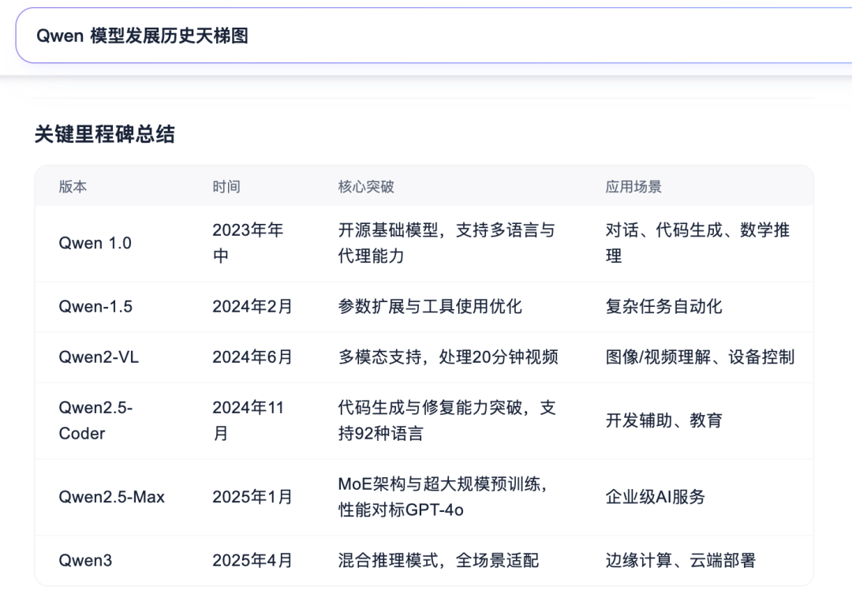Click the 时间 column header
852x616 pixels.
tap(226, 187)
